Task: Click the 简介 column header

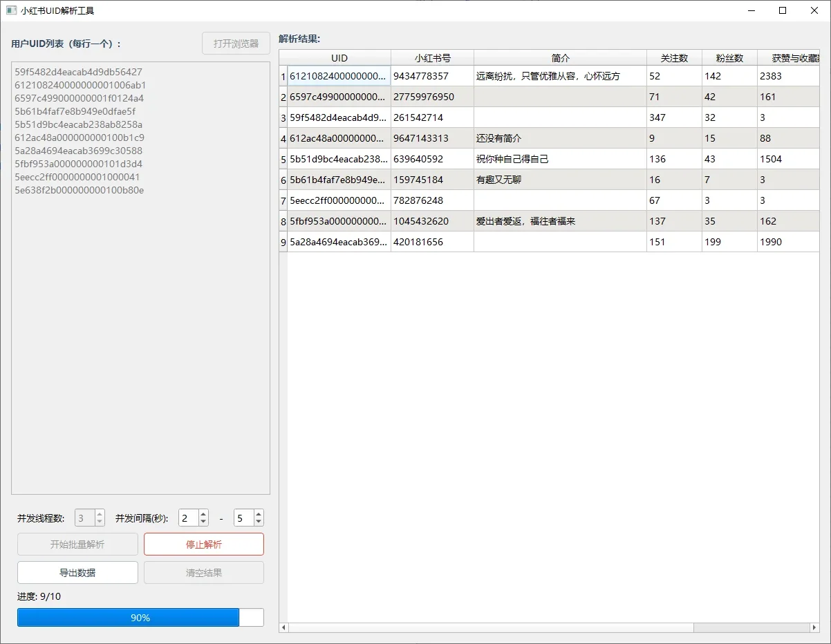Action: click(x=560, y=58)
